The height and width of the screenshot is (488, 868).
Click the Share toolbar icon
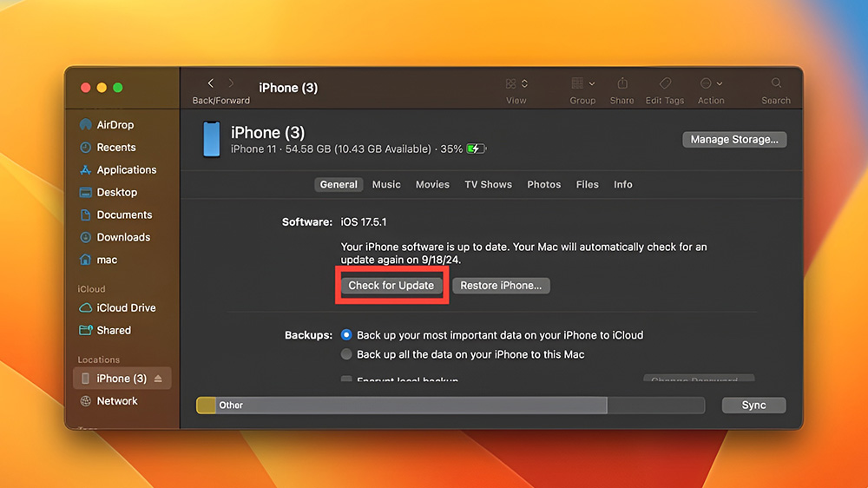click(622, 83)
